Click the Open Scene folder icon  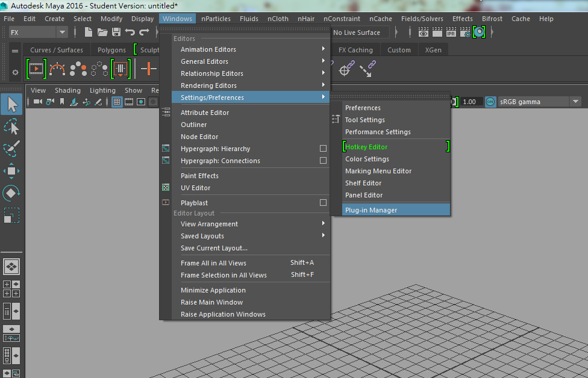pyautogui.click(x=102, y=33)
